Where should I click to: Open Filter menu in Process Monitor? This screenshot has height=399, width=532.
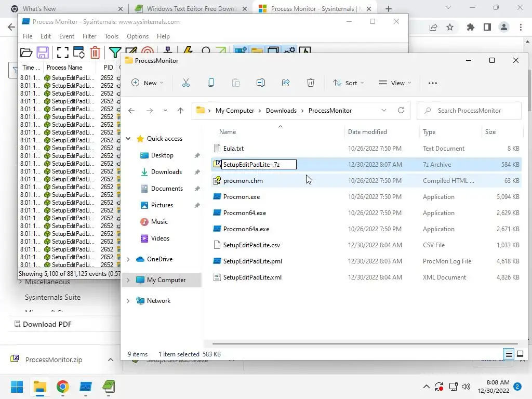tap(89, 36)
